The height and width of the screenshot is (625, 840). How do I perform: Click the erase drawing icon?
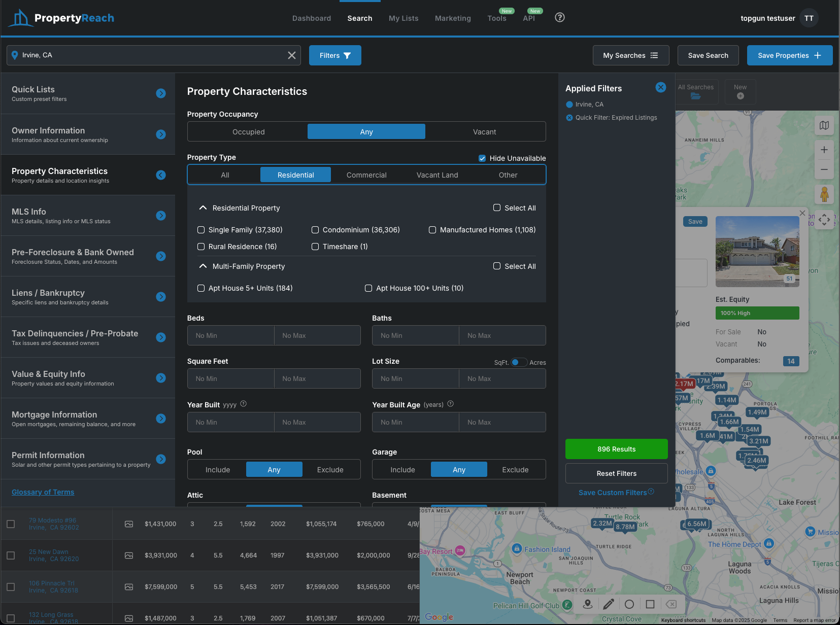coord(671,604)
